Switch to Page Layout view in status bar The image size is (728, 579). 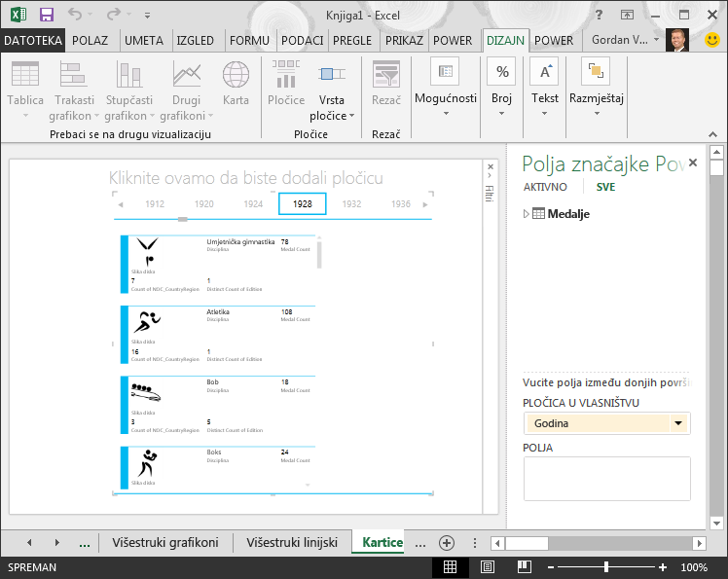coord(488,567)
